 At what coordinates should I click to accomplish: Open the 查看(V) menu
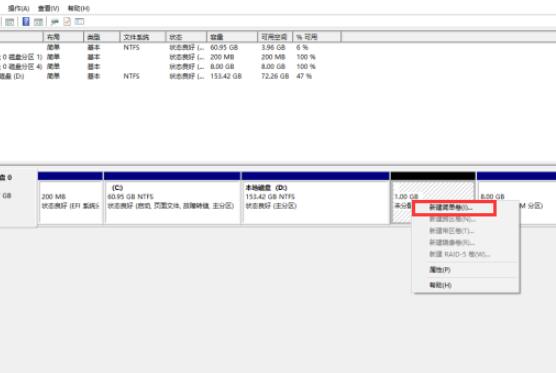click(49, 8)
